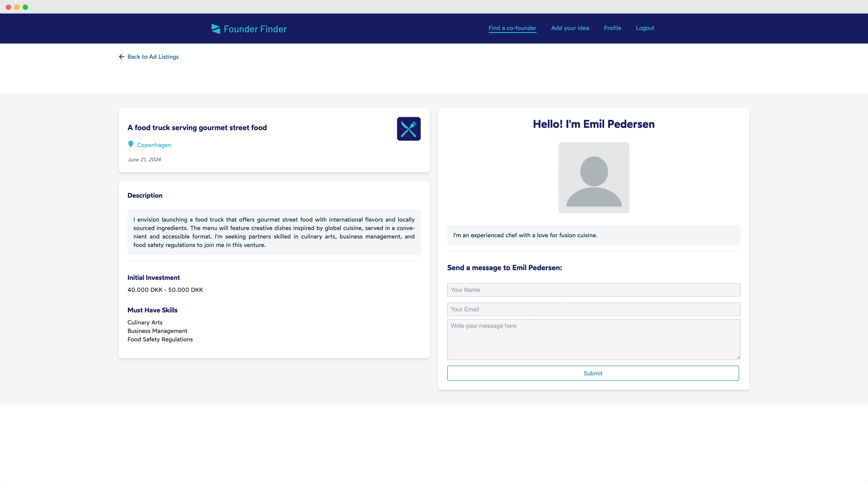Click the Culinary Arts skill

(x=145, y=323)
